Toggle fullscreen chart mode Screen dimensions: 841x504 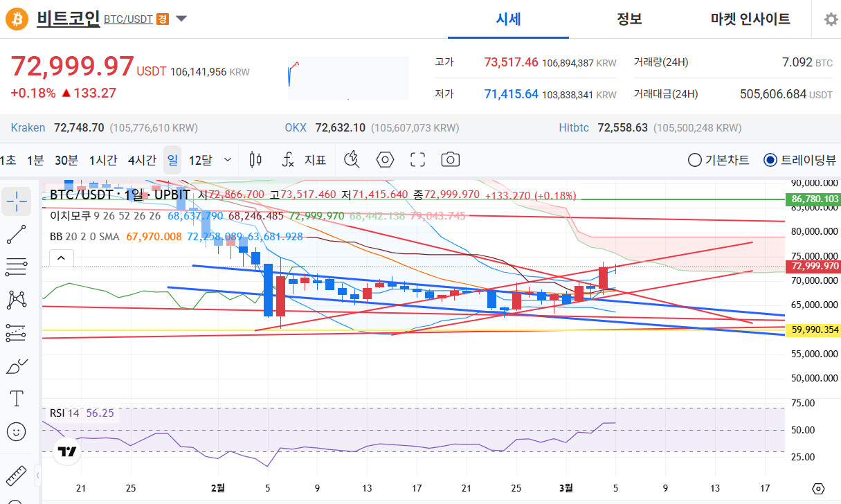point(417,160)
